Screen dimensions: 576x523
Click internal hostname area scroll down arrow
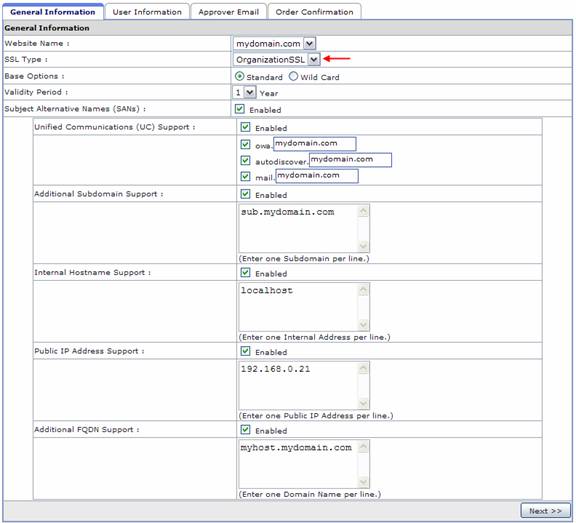[363, 324]
